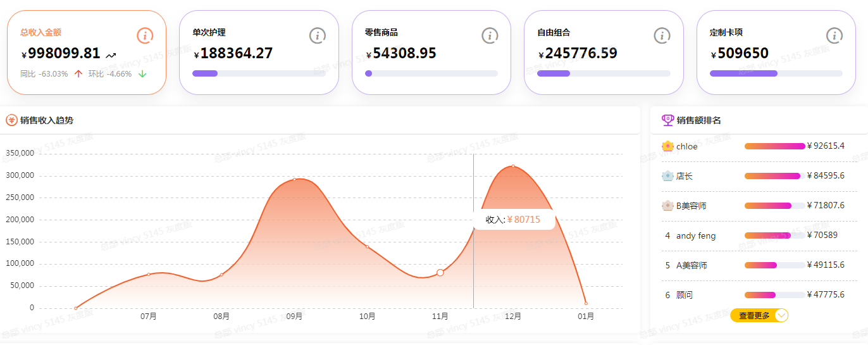Screen dimensions: 868x345
Task: Click the yen icon beside 销售收入趋势
Action: 11,120
